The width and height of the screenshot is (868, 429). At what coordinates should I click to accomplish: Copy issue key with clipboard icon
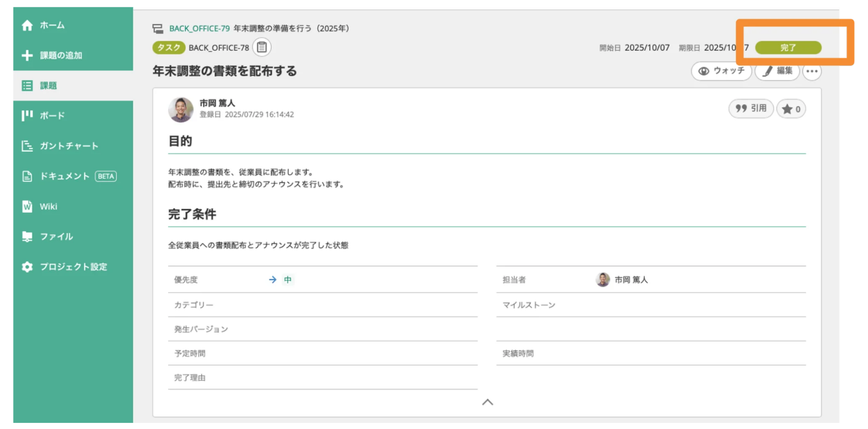point(262,47)
